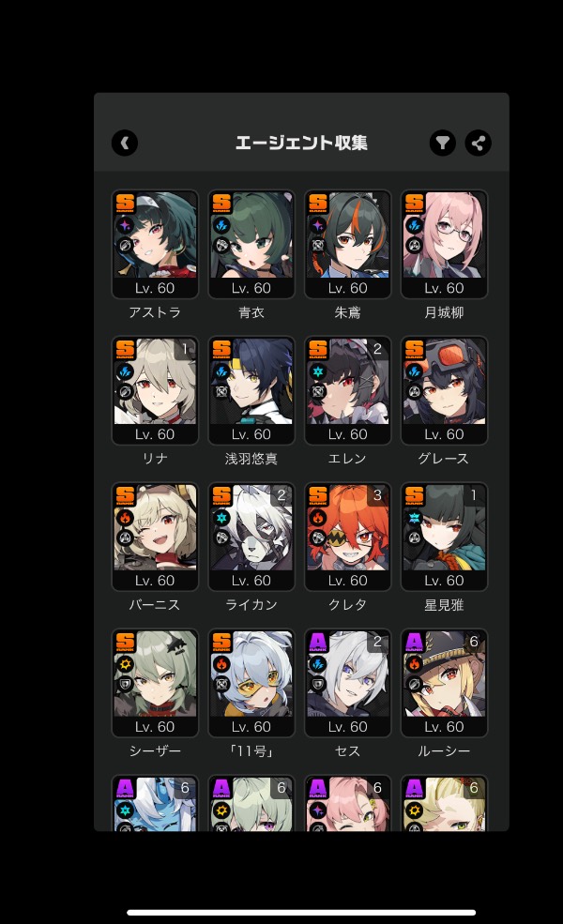
Task: Select 朱鳶 agent card
Action: click(348, 244)
